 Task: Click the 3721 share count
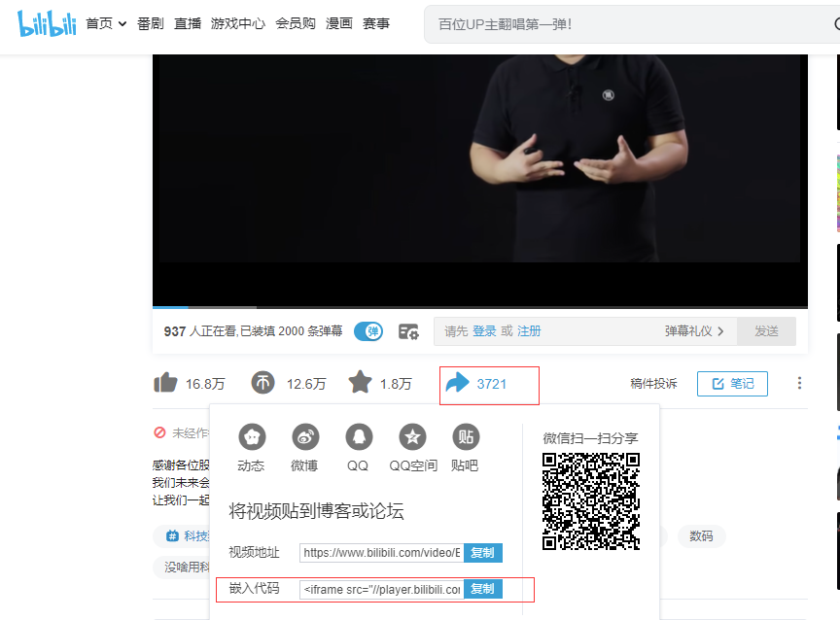point(492,384)
